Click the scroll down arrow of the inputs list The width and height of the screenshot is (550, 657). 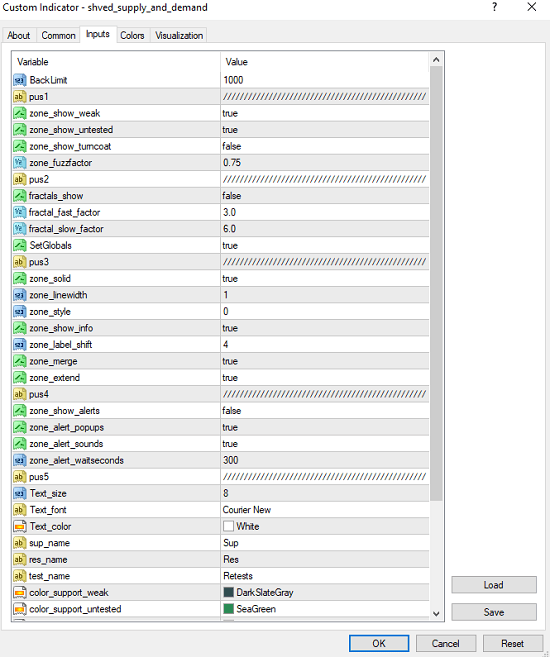tap(436, 614)
